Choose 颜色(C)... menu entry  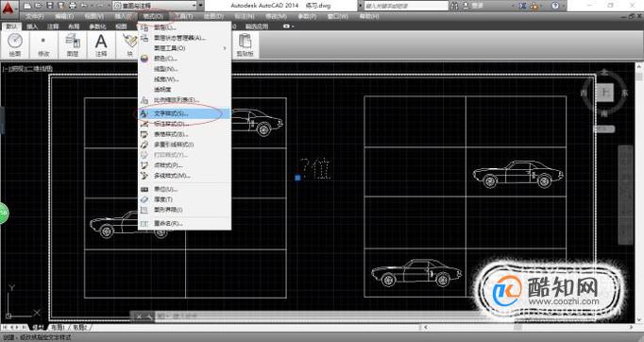click(184, 59)
